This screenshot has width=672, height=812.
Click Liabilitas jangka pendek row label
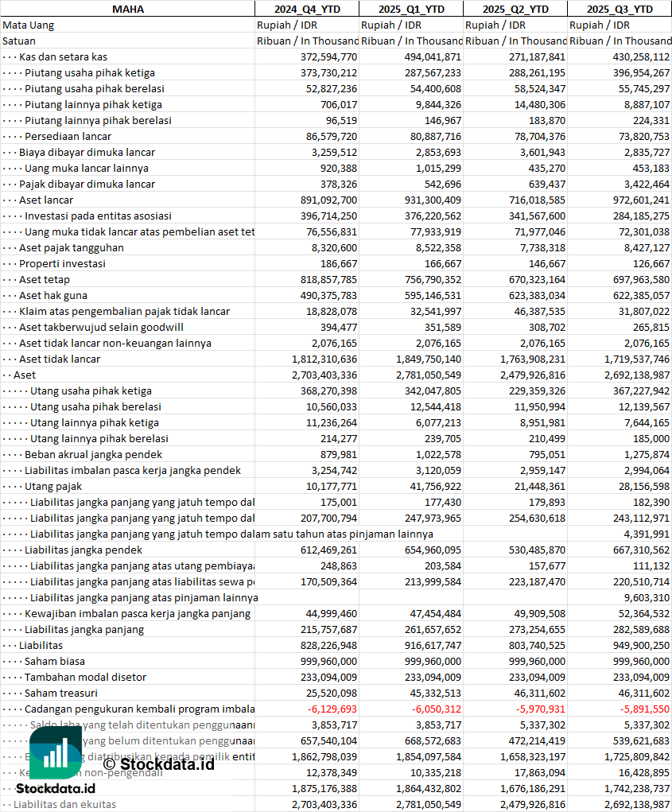point(84,550)
